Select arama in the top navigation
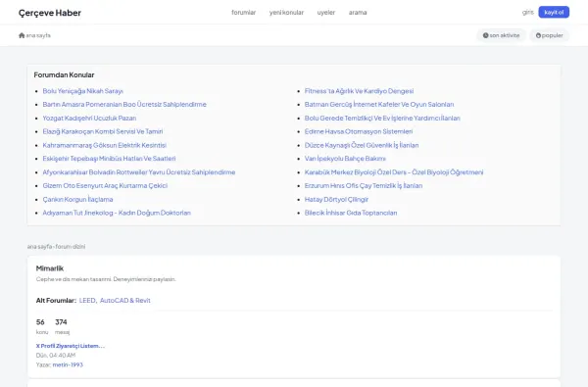The height and width of the screenshot is (387, 588). (358, 13)
